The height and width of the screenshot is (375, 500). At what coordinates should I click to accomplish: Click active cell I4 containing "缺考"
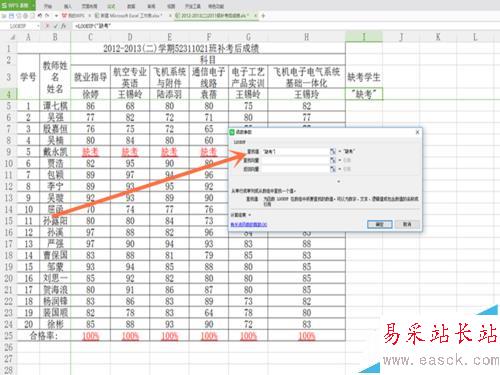[x=364, y=94]
